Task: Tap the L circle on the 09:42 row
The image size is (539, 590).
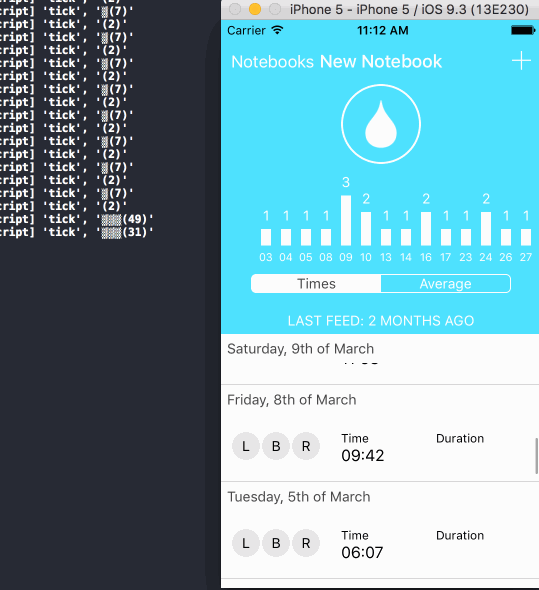Action: click(246, 446)
